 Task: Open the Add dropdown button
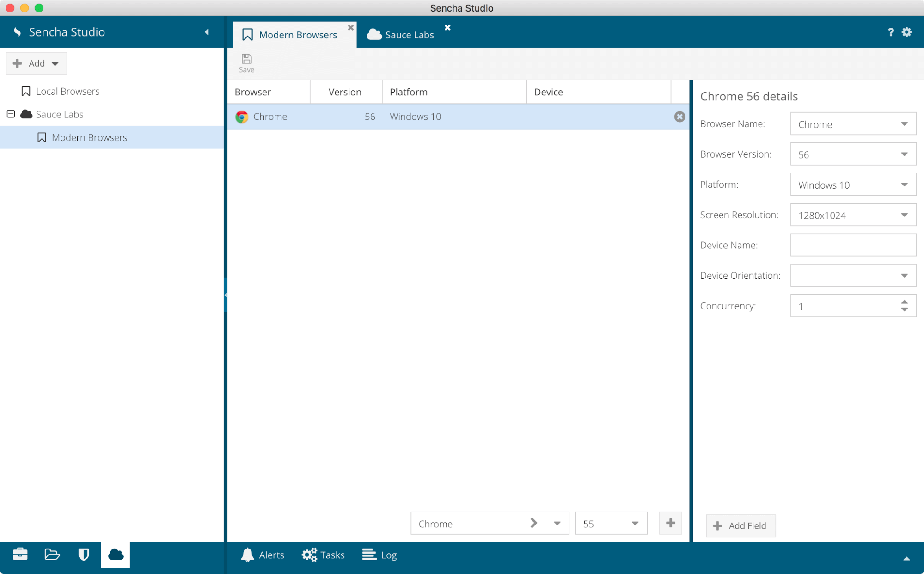tap(36, 63)
